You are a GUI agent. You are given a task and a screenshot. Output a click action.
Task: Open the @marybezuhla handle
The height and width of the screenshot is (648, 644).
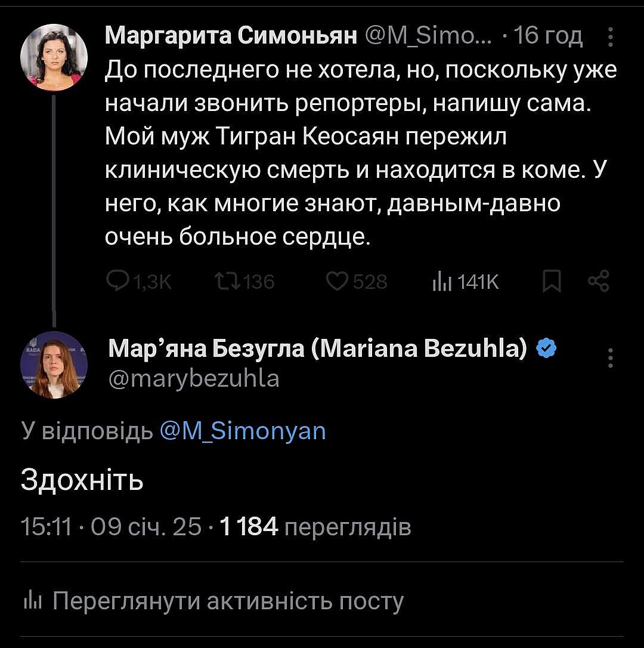(x=194, y=378)
